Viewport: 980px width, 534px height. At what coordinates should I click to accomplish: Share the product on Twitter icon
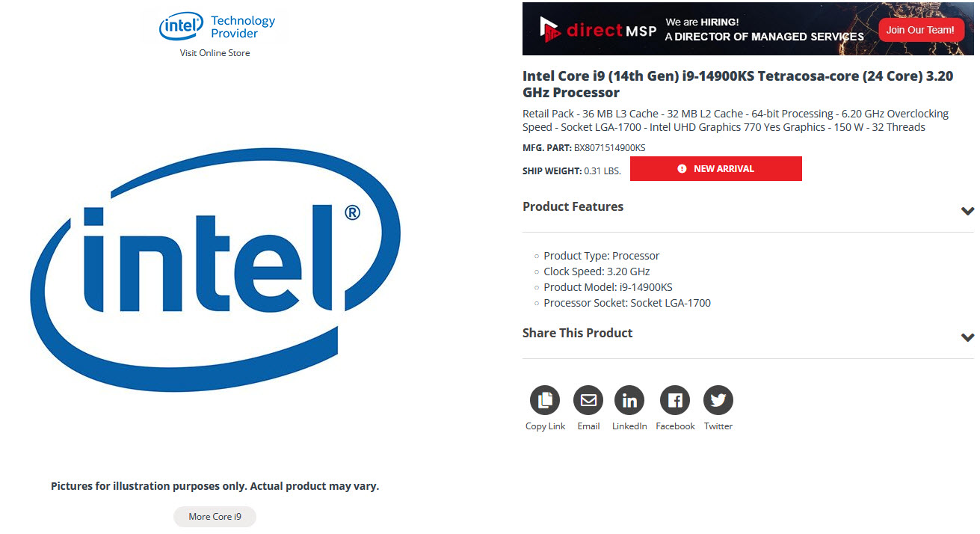point(718,401)
